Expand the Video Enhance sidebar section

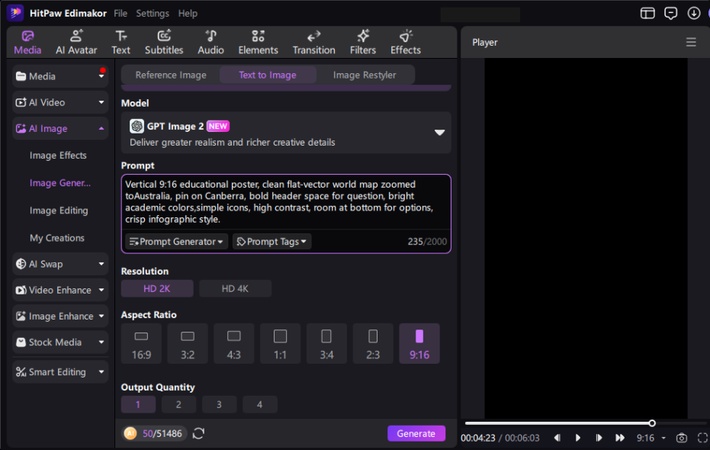[60, 290]
